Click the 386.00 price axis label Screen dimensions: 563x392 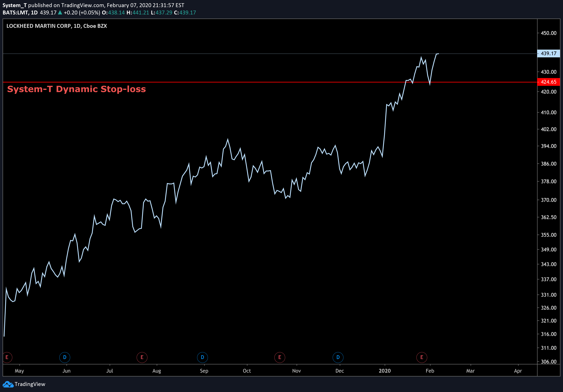(549, 164)
